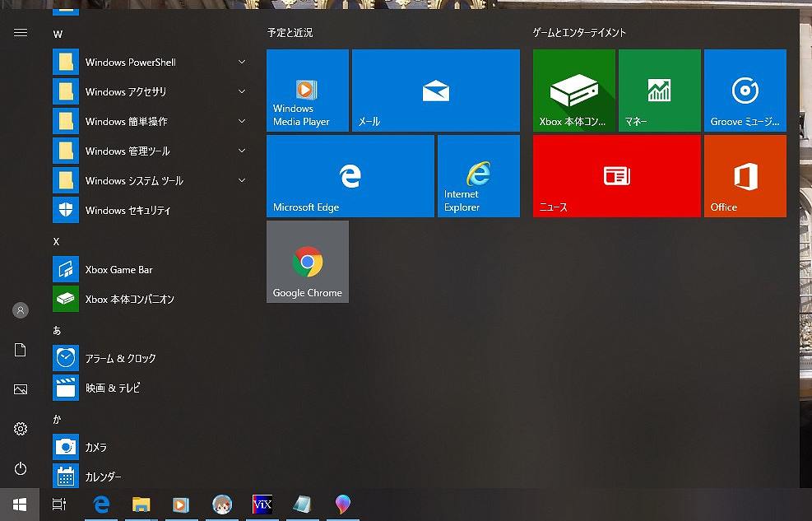This screenshot has height=521, width=812.
Task: Open Settings gear in the Start sidebar
Action: 21,429
